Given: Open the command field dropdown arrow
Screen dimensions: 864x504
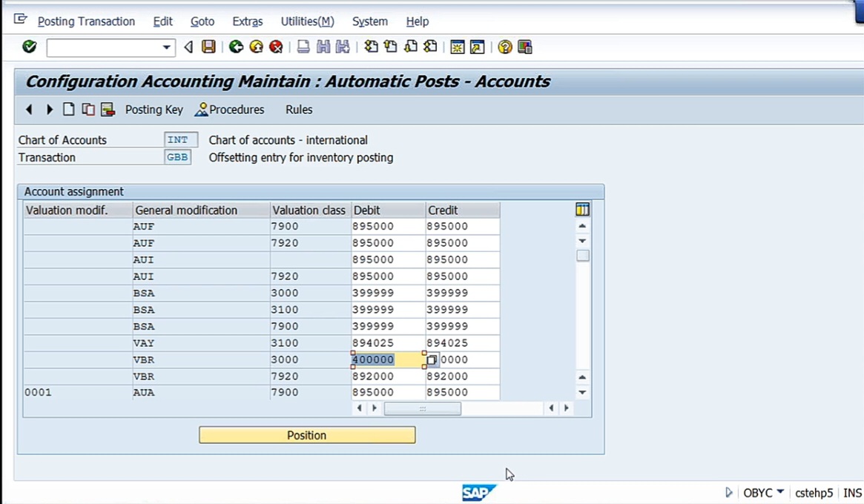Looking at the screenshot, I should pyautogui.click(x=166, y=47).
